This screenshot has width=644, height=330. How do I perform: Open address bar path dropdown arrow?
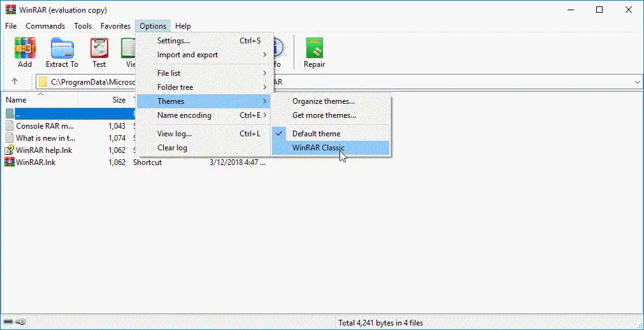[x=637, y=82]
